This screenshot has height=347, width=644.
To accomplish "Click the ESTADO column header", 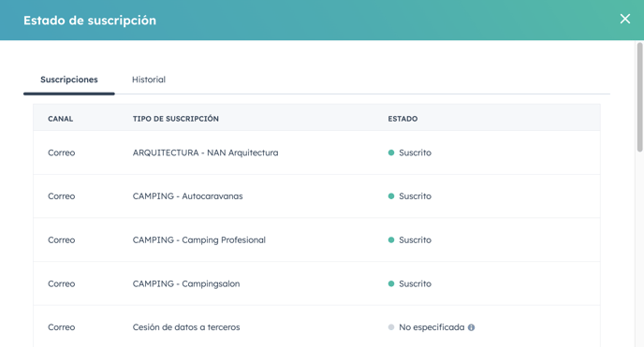I will tap(402, 119).
